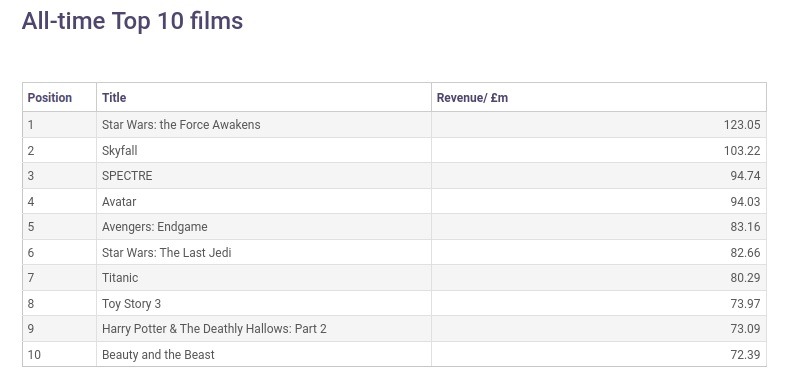Click position number 3 in SPECTRE row
This screenshot has width=786, height=387.
click(x=31, y=176)
